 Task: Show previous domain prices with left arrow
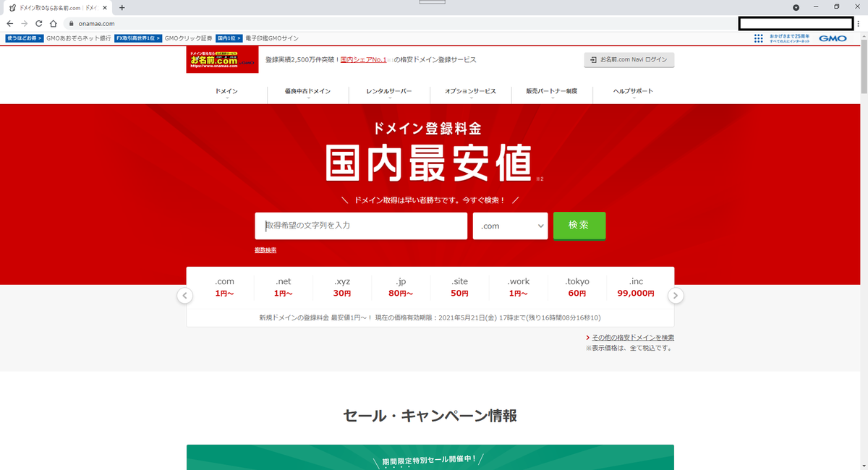185,296
